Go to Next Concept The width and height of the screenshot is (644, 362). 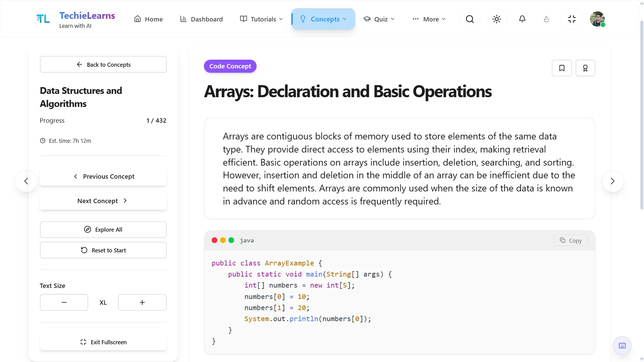tap(103, 201)
